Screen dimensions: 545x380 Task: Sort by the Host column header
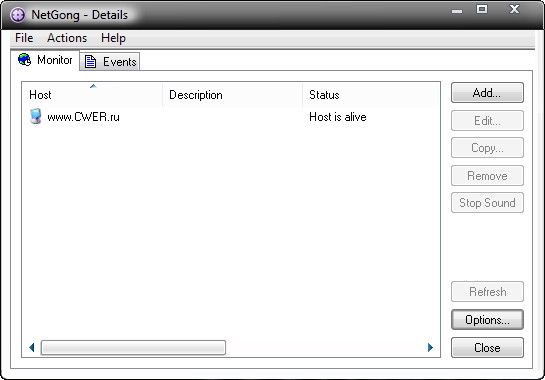pos(92,95)
